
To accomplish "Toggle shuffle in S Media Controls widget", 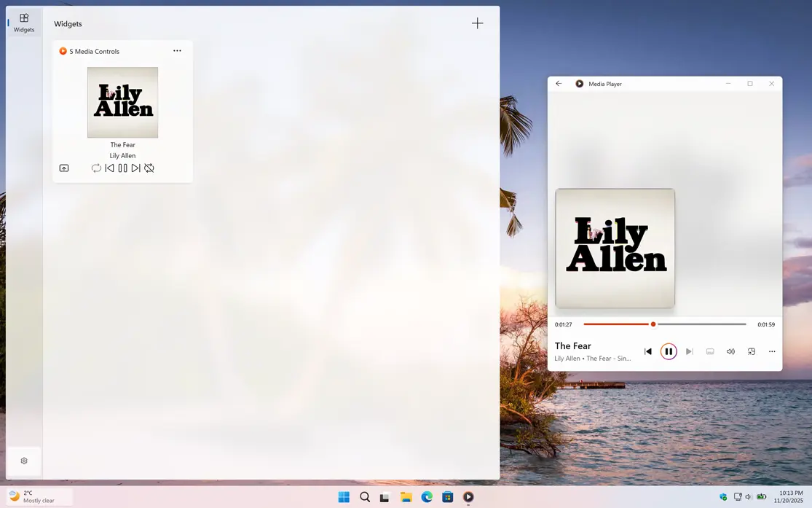I will point(149,168).
